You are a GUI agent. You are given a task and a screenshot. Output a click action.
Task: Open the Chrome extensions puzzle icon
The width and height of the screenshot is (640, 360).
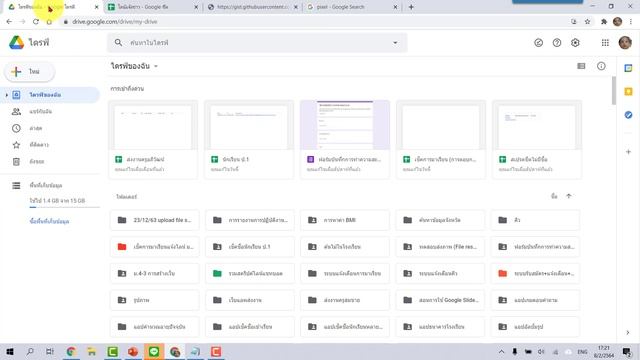point(604,22)
